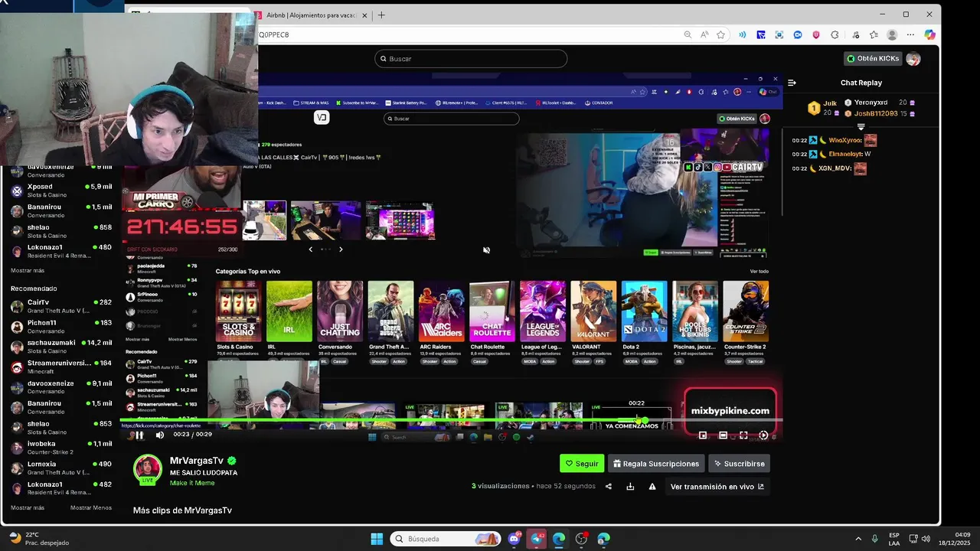This screenshot has height=551, width=980.
Task: Select WixoXyroo chat message
Action: coord(835,141)
